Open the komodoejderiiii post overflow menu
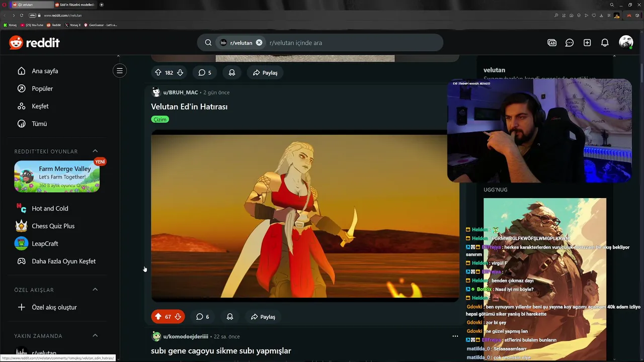 [455, 336]
